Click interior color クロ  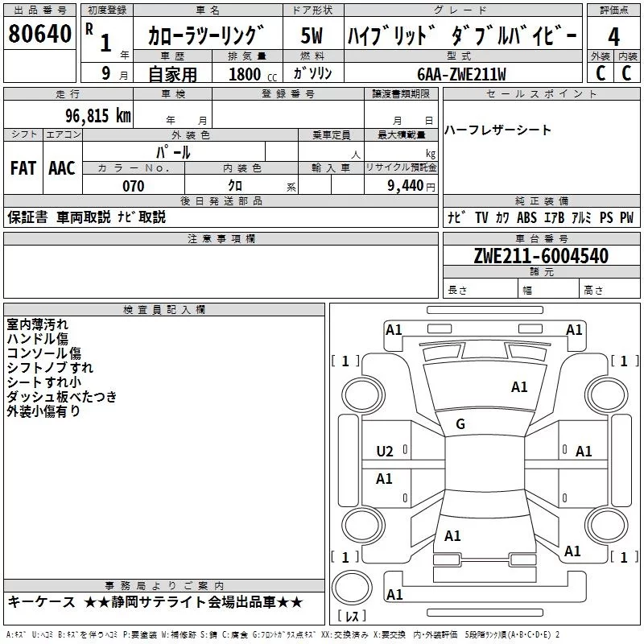tap(235, 186)
